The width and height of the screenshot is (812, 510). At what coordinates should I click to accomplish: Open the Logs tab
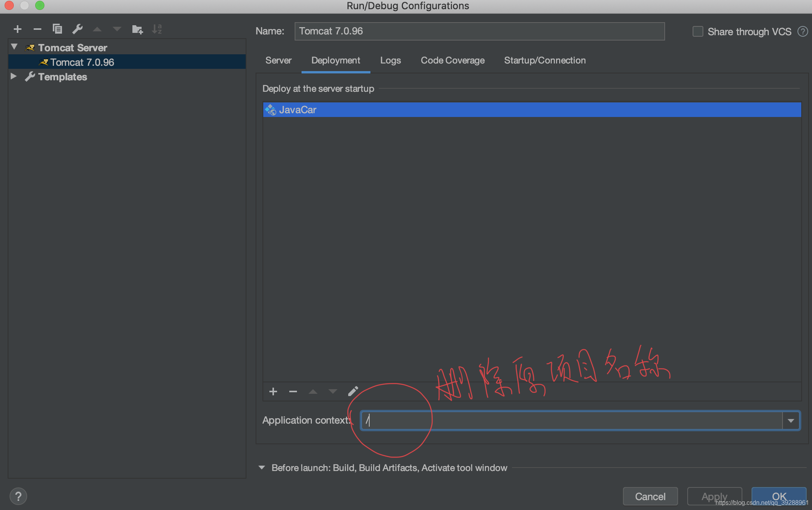pyautogui.click(x=390, y=60)
